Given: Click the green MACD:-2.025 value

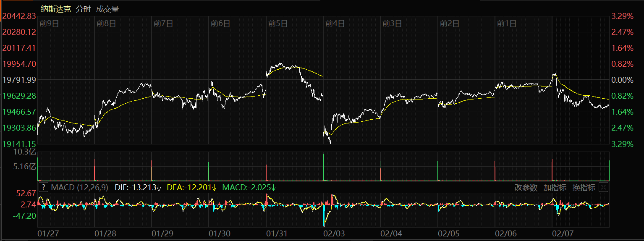Looking at the screenshot, I should point(249,187).
